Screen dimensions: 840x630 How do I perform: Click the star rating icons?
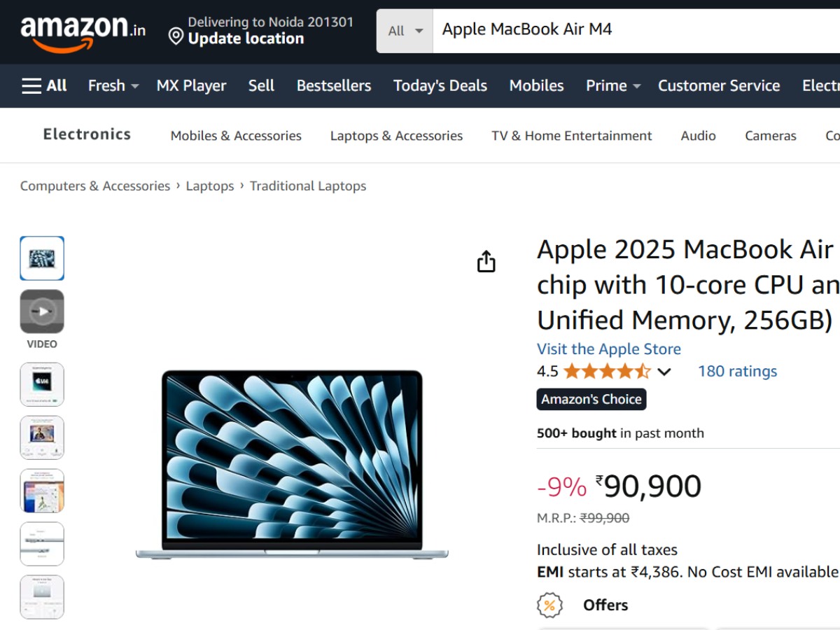pos(607,371)
